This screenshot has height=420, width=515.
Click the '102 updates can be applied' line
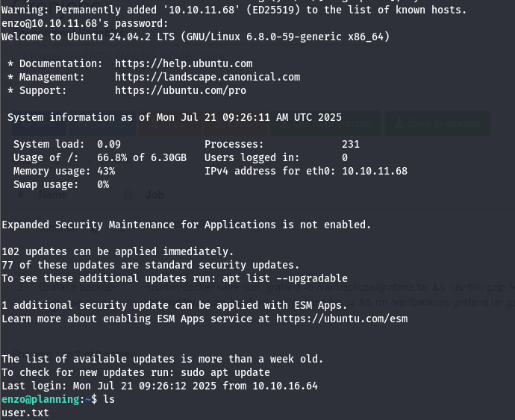(x=118, y=251)
